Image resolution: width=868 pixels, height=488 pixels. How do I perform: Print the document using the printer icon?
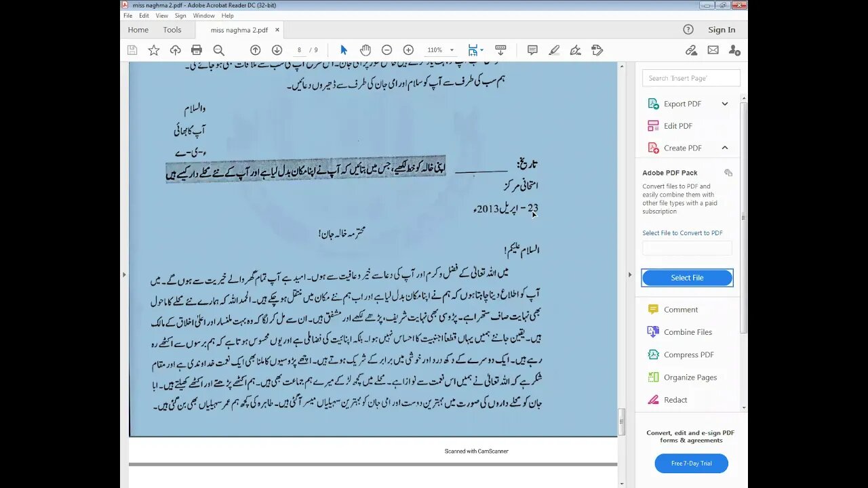[197, 50]
